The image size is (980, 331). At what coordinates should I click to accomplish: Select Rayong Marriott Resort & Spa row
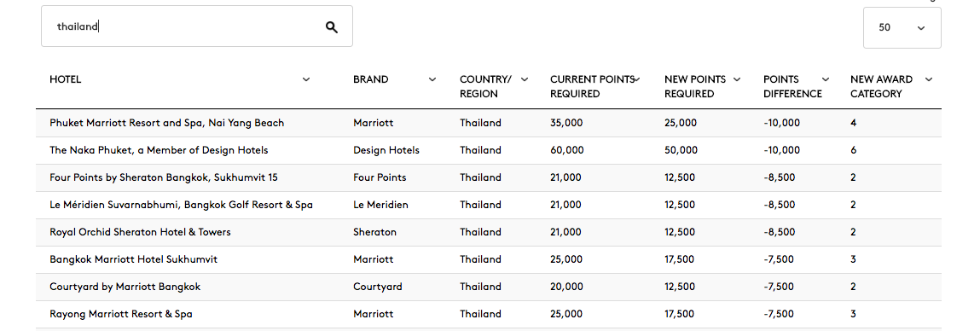[x=489, y=314]
